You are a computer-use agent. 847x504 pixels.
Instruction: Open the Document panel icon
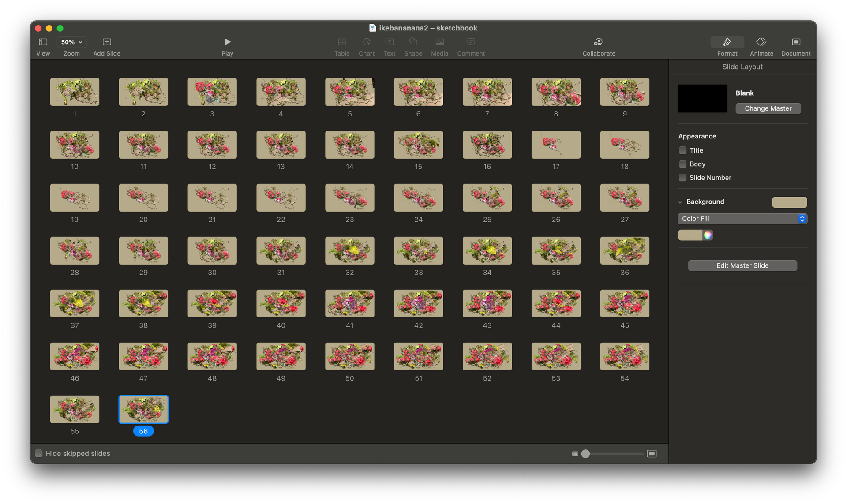[796, 42]
